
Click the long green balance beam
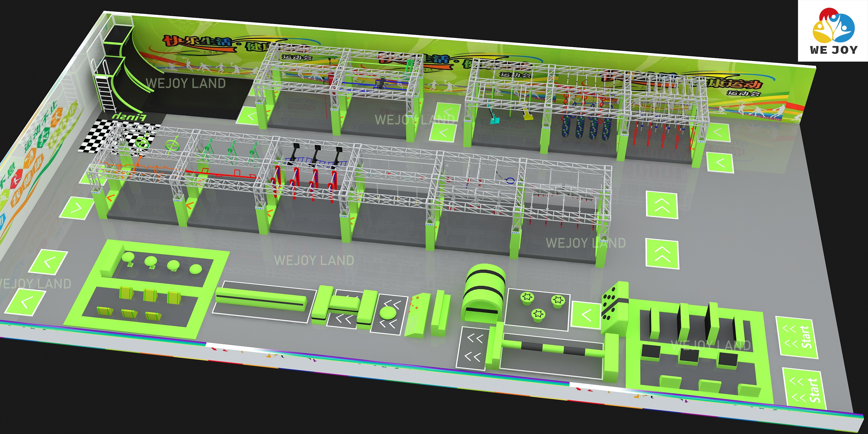pos(261,300)
